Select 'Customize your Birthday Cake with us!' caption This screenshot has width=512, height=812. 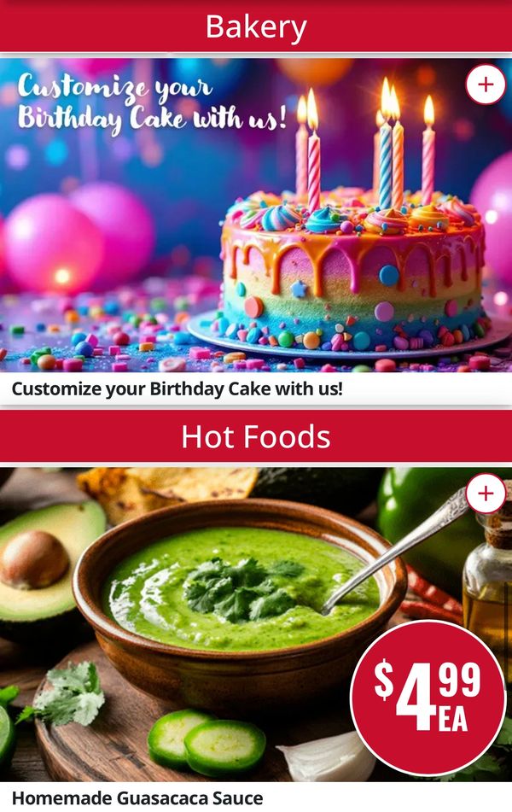(177, 388)
